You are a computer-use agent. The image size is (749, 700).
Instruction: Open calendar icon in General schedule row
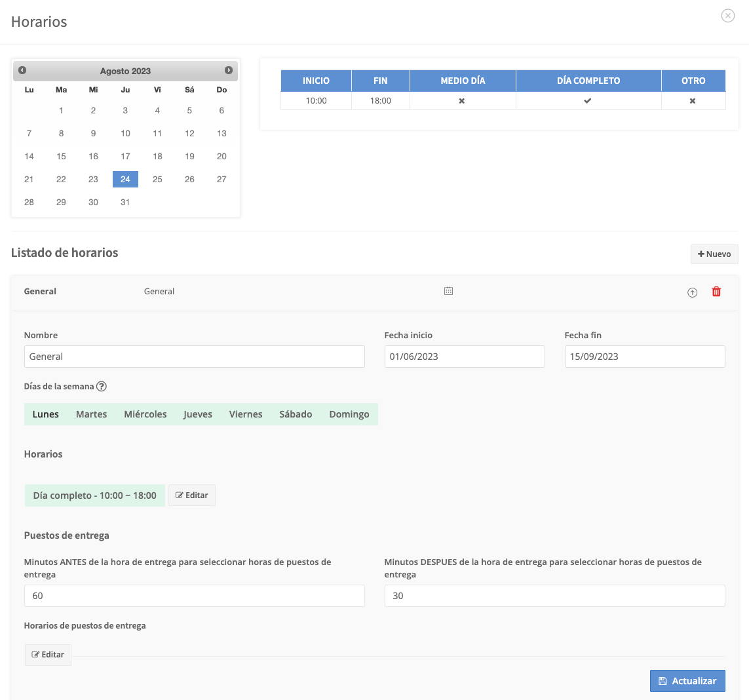coord(448,291)
